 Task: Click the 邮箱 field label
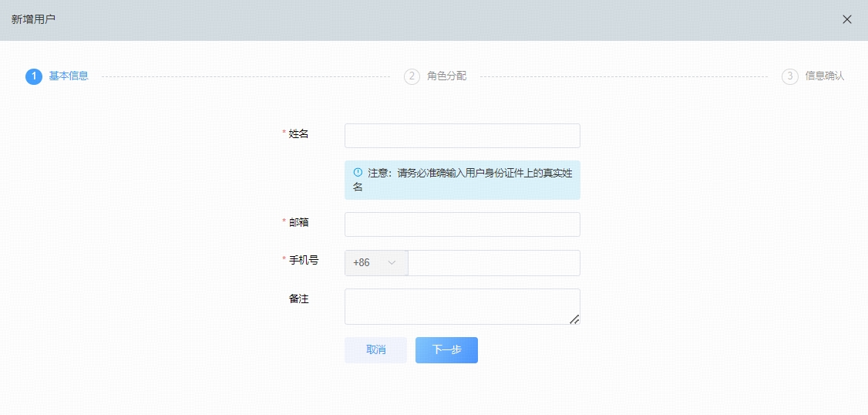click(x=298, y=222)
